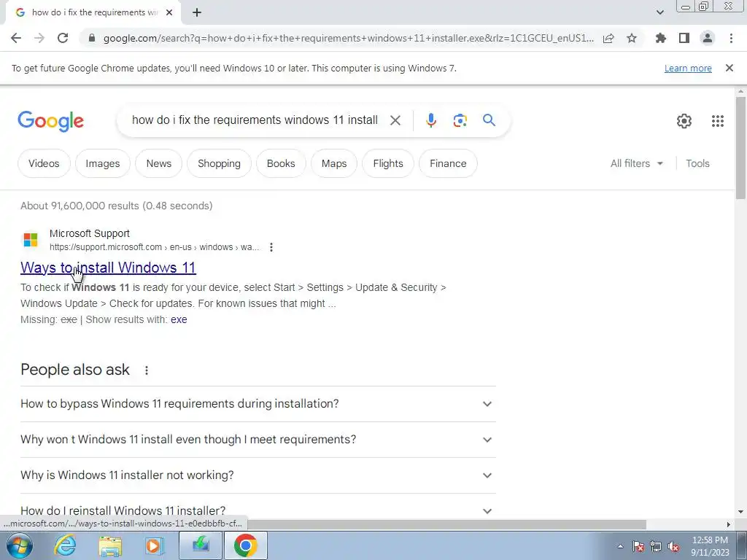Toggle the side panel icon
747x560 pixels.
pyautogui.click(x=684, y=38)
